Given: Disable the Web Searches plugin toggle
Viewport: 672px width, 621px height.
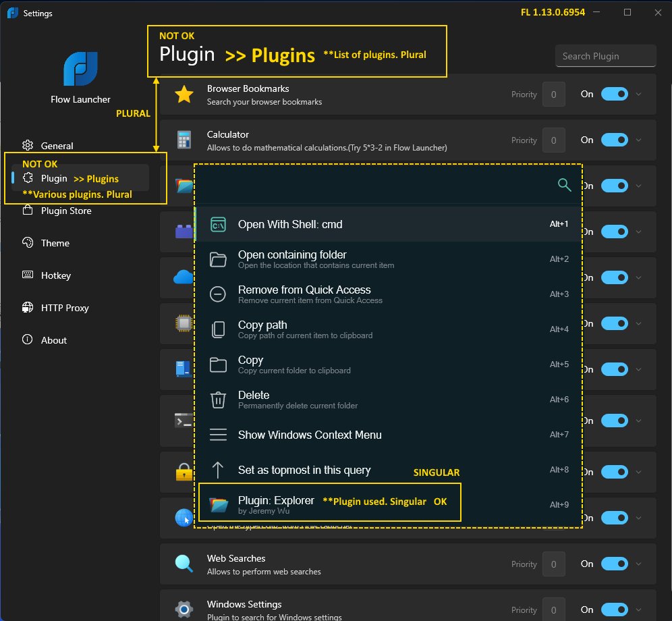Looking at the screenshot, I should 615,564.
